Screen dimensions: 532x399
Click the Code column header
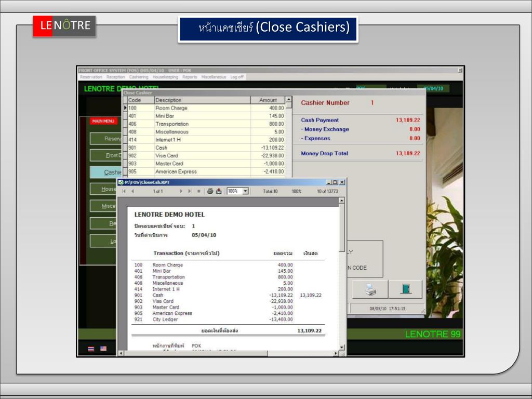click(141, 100)
